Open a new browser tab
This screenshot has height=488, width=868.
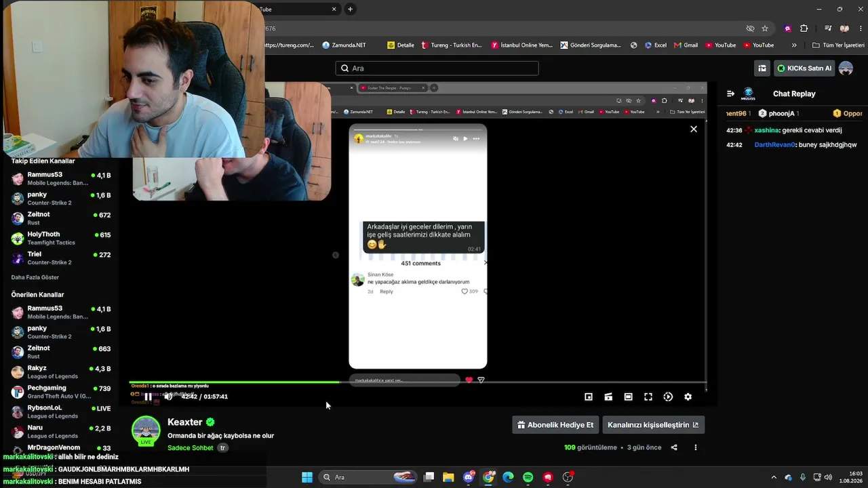click(x=350, y=9)
